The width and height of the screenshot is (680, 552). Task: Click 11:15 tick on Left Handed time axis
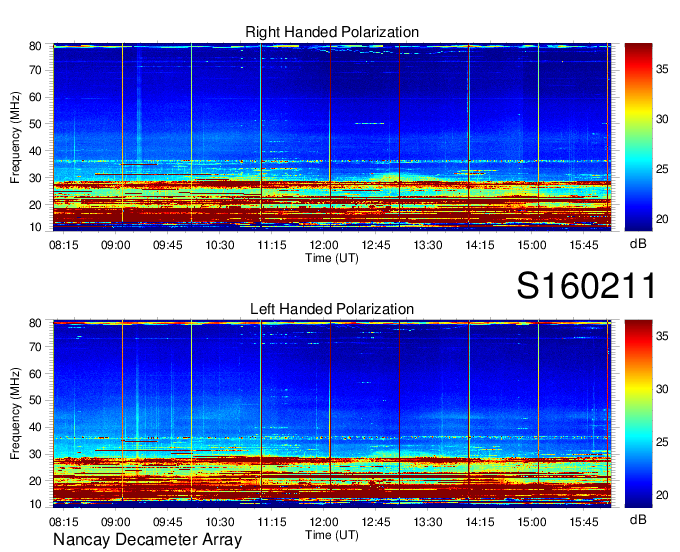click(272, 522)
